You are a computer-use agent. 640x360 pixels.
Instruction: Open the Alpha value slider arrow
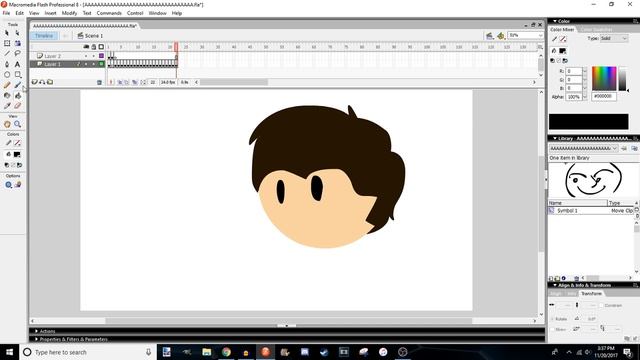coord(584,97)
